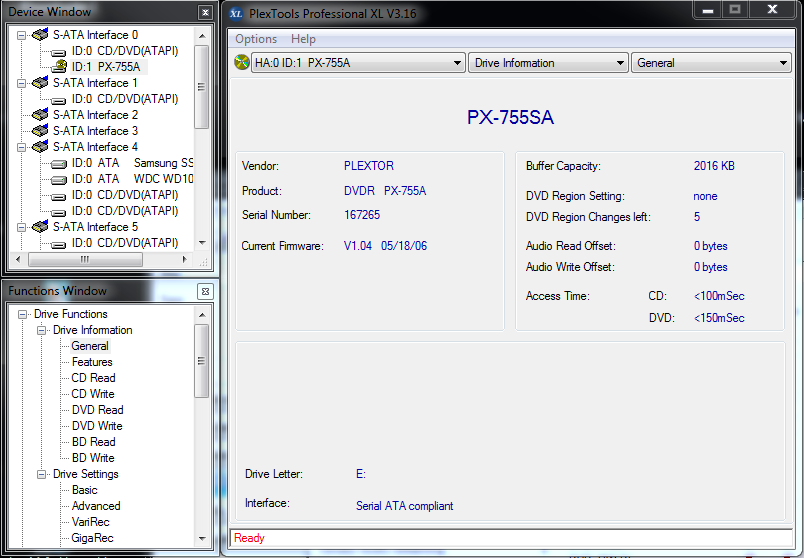
Task: Click the Samsung SSD disk icon
Action: 59,164
